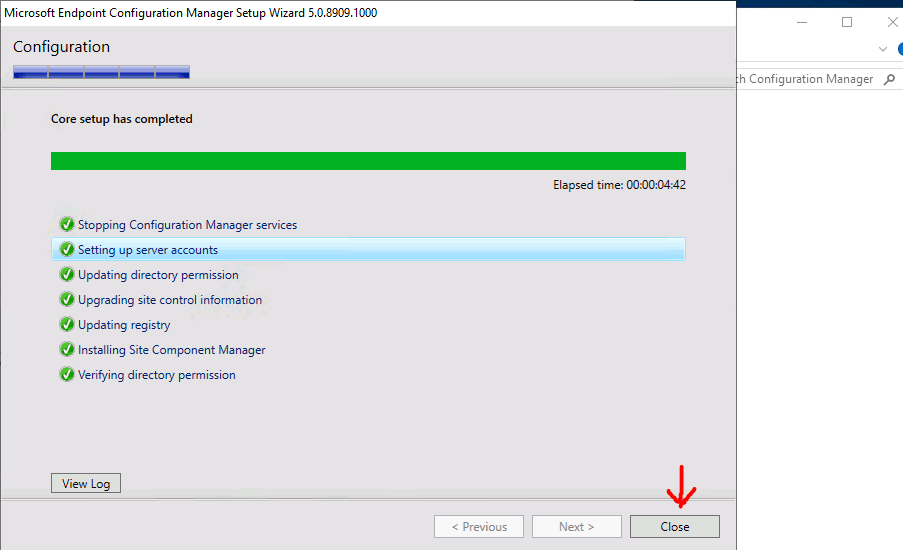Click the search magnifier icon in background console
The height and width of the screenshot is (550, 903).
(x=890, y=79)
